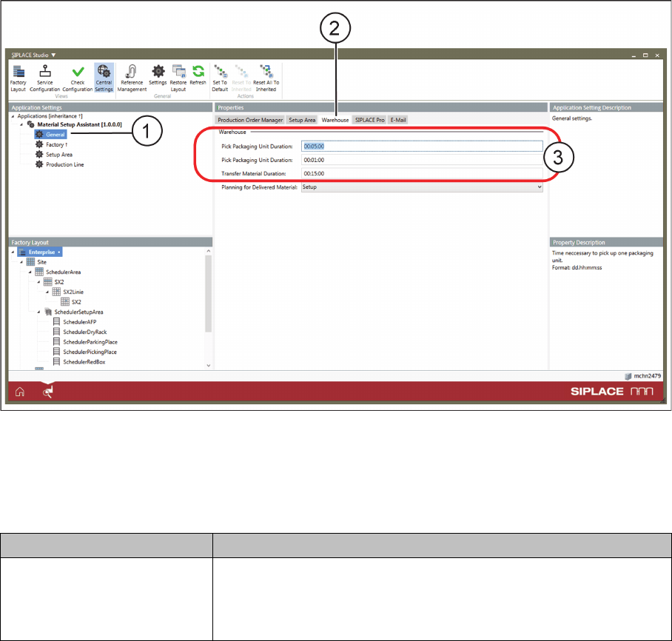The width and height of the screenshot is (672, 641).
Task: Open Reference Management
Action: click(x=132, y=78)
